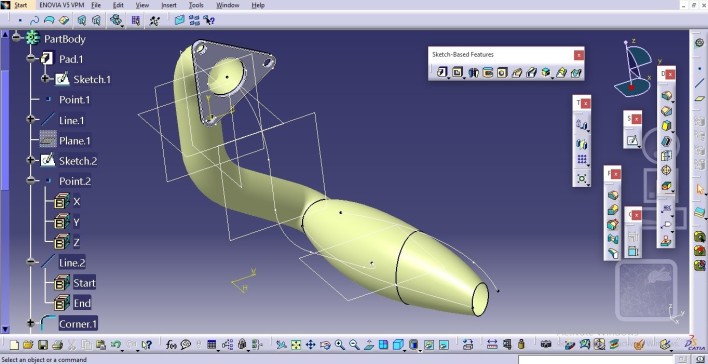
Task: Click the Formula f(x) icon
Action: point(171,345)
